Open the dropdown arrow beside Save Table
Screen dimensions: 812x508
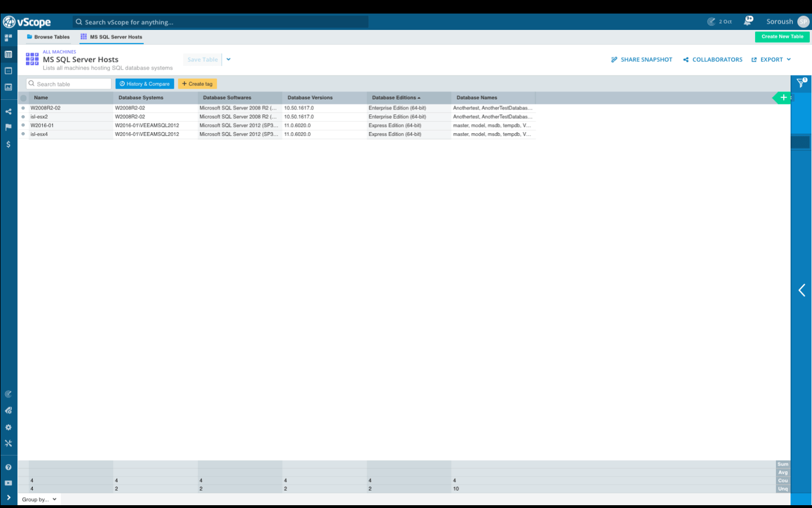pyautogui.click(x=228, y=59)
